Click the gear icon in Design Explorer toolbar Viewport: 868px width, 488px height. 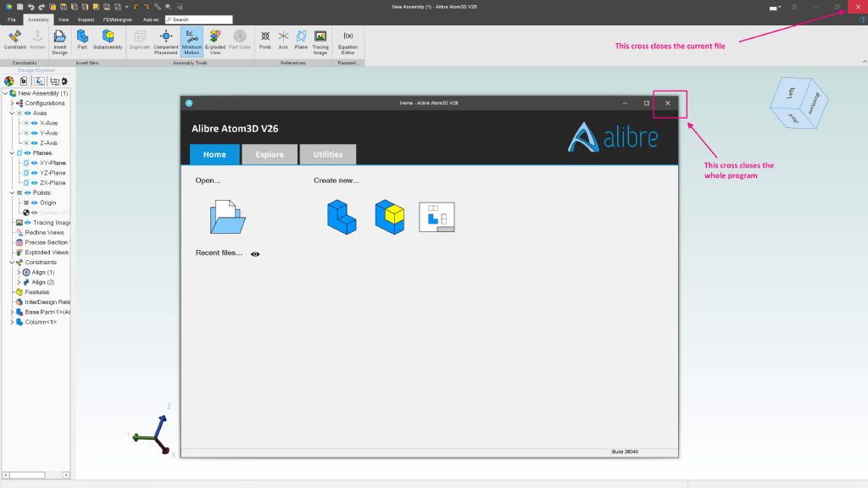[x=64, y=81]
